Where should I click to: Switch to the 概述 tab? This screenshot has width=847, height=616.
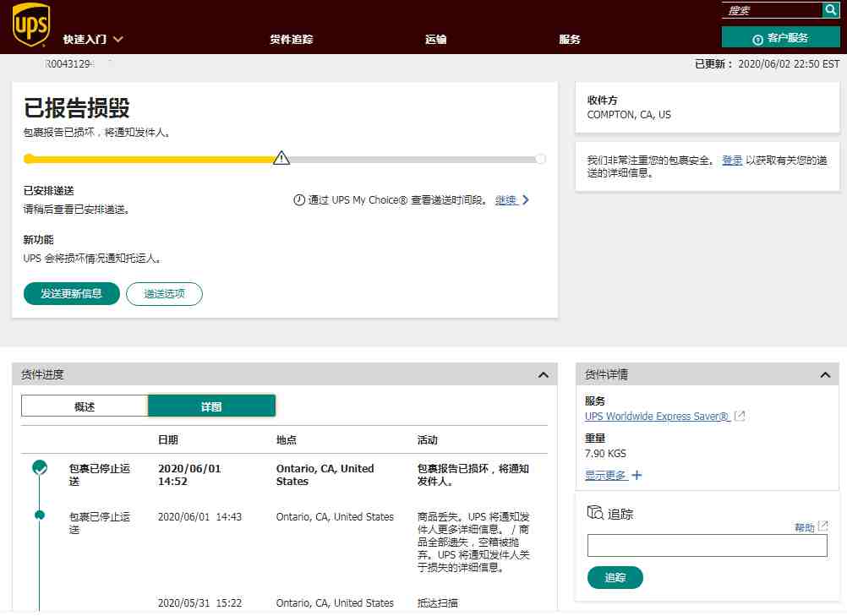85,406
